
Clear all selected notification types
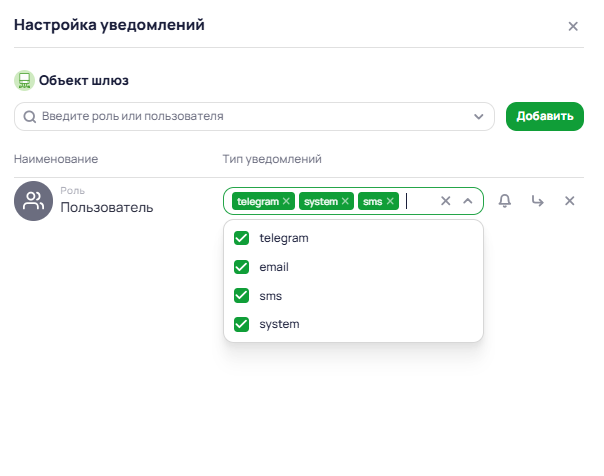click(x=446, y=201)
